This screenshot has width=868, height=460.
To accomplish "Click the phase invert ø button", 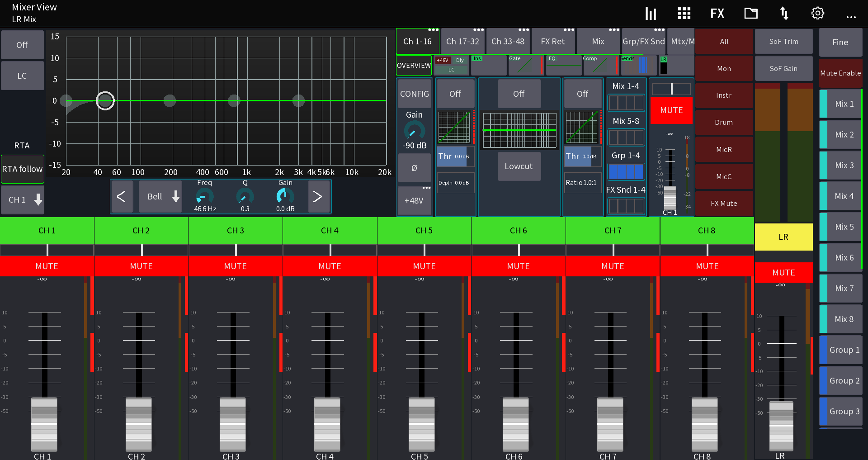I will [x=414, y=168].
